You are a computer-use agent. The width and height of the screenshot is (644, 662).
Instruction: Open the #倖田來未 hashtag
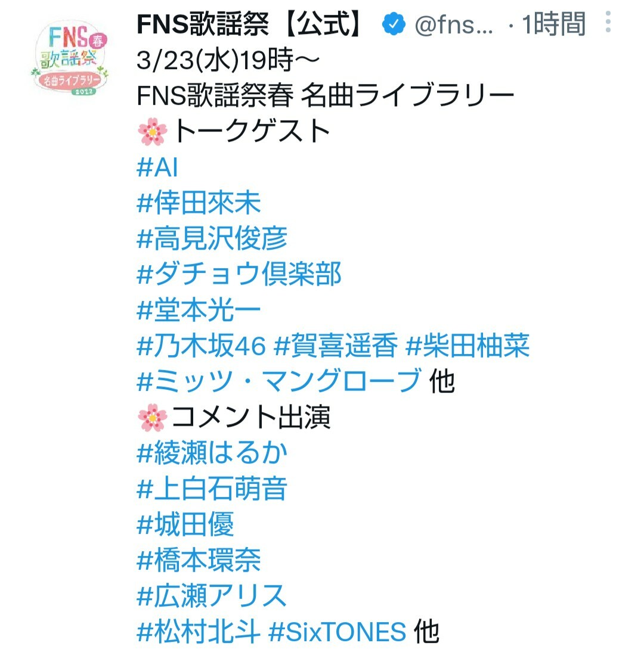(199, 203)
